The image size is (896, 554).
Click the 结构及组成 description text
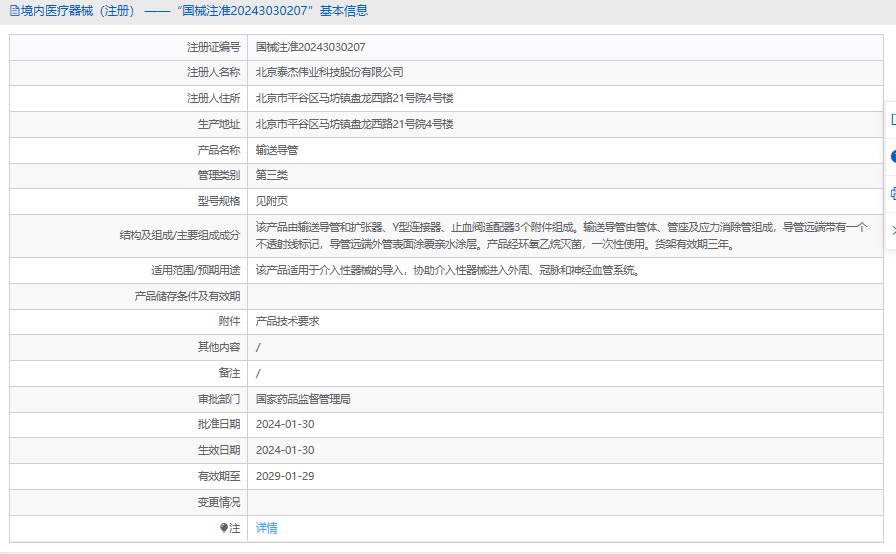click(562, 236)
